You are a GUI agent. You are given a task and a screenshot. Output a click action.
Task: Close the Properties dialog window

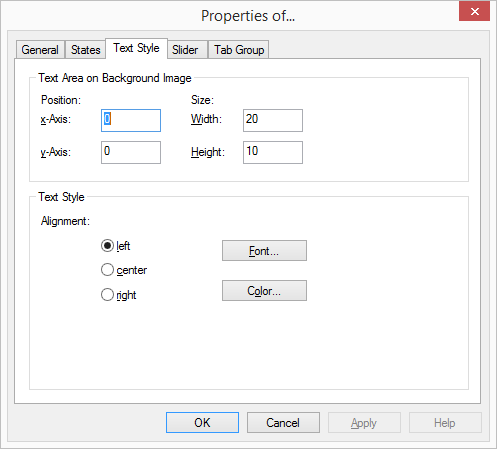pyautogui.click(x=474, y=12)
